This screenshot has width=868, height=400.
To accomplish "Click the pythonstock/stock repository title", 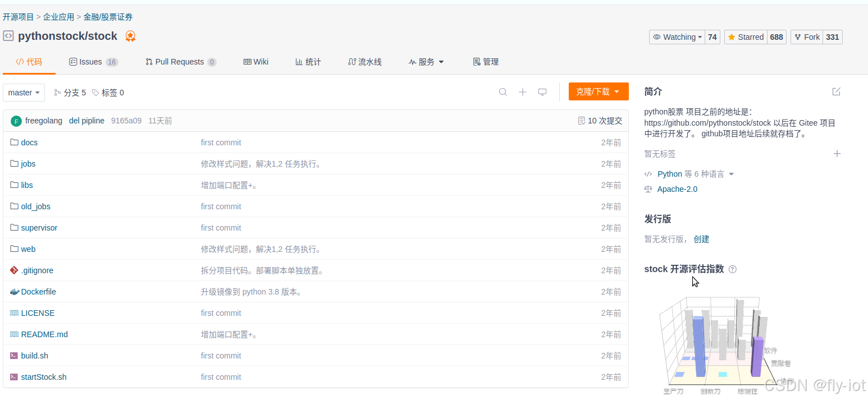I will point(67,36).
